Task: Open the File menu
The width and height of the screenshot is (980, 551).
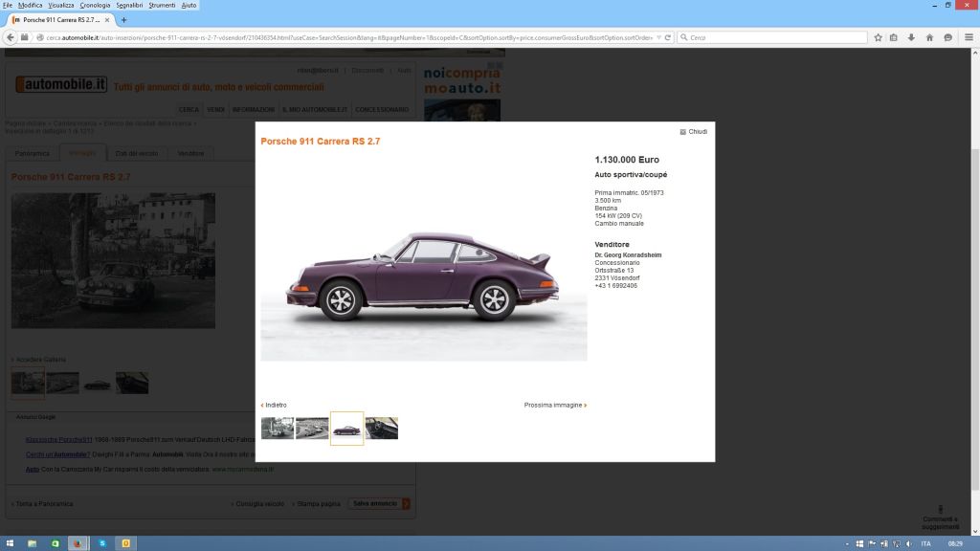Action: click(8, 5)
